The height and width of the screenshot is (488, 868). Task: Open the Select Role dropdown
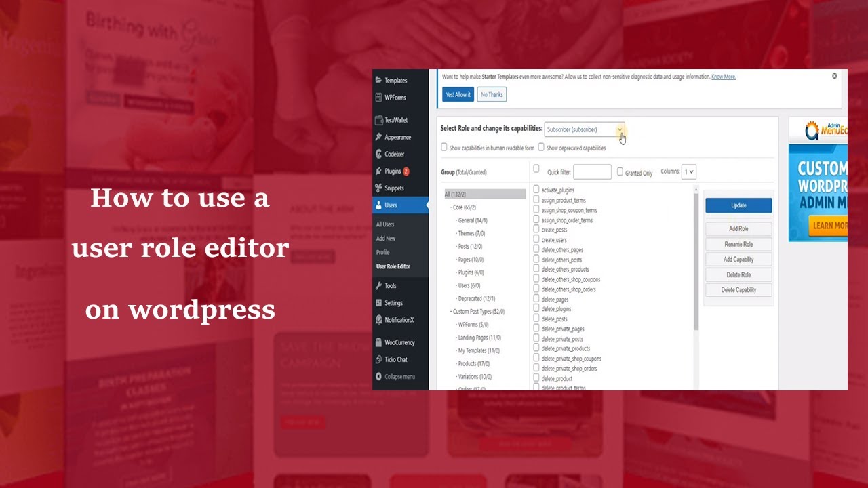pos(585,129)
